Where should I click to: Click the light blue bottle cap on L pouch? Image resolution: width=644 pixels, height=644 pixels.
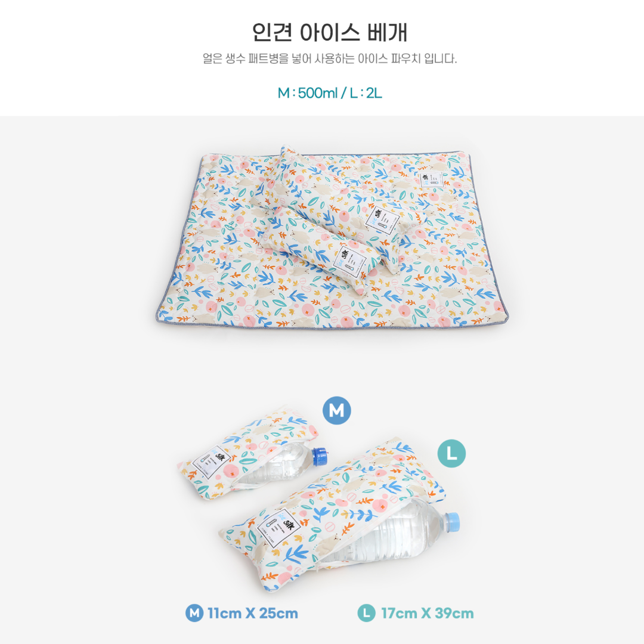click(451, 522)
